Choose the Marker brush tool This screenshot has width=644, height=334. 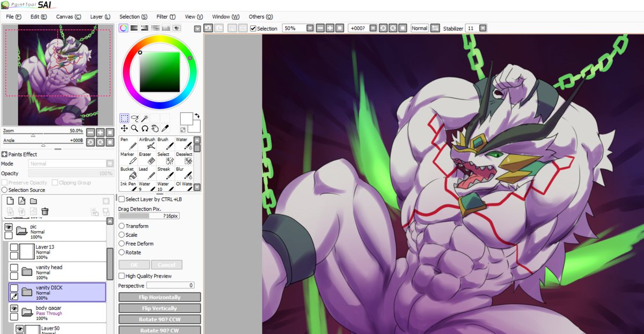tap(128, 158)
